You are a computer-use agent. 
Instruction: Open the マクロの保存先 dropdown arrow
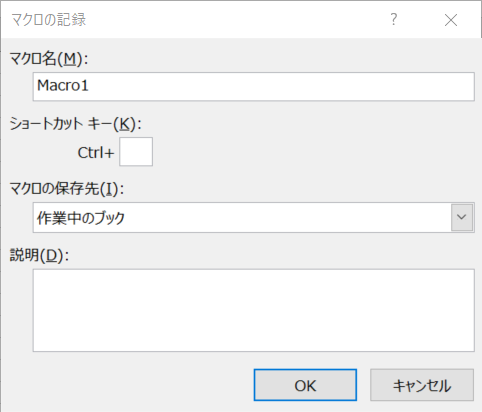[462, 217]
